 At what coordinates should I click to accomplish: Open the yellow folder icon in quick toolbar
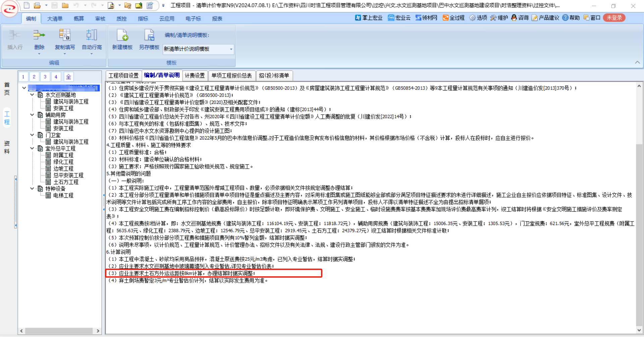coord(65,5)
